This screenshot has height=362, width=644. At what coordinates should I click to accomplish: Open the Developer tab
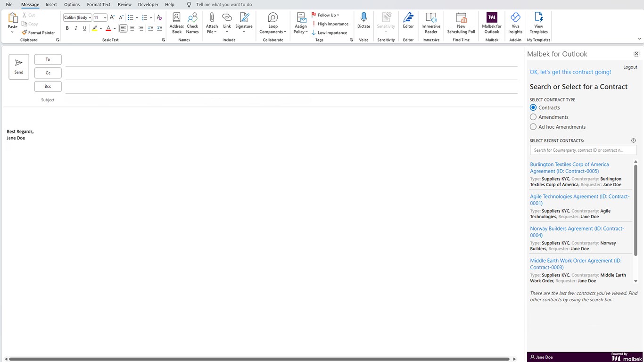click(x=149, y=5)
